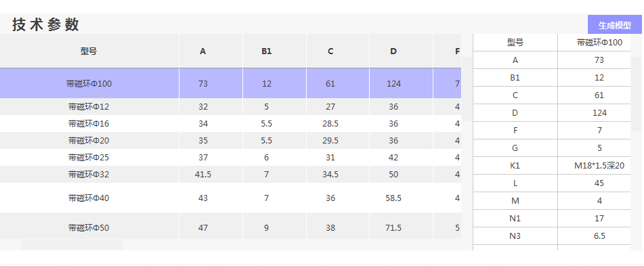
Task: Select the 带磁环Φ12 row
Action: [230, 107]
